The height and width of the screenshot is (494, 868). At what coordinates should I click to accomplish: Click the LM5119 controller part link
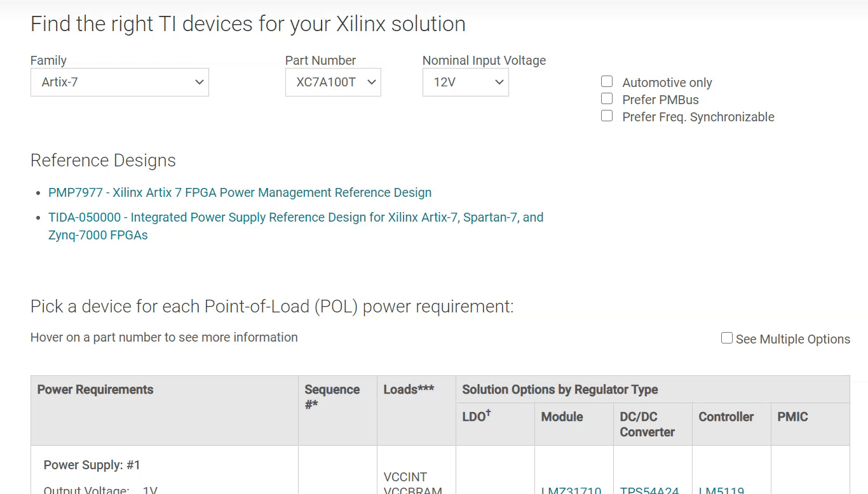pos(721,491)
